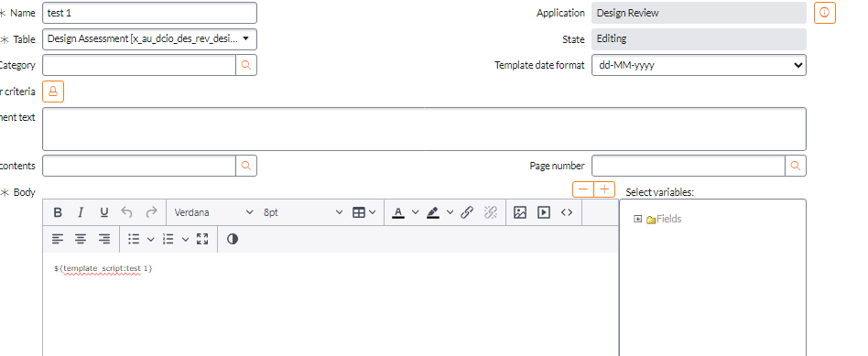Expand table options arrow
Image resolution: width=868 pixels, height=356 pixels.
pyautogui.click(x=373, y=212)
